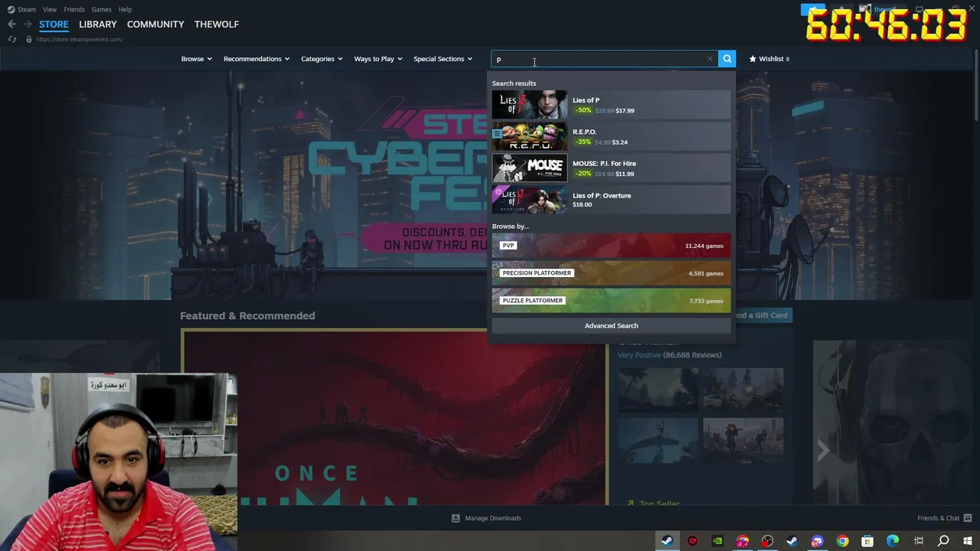This screenshot has height=551, width=980.
Task: Open the Once Human featured banner
Action: (394, 418)
